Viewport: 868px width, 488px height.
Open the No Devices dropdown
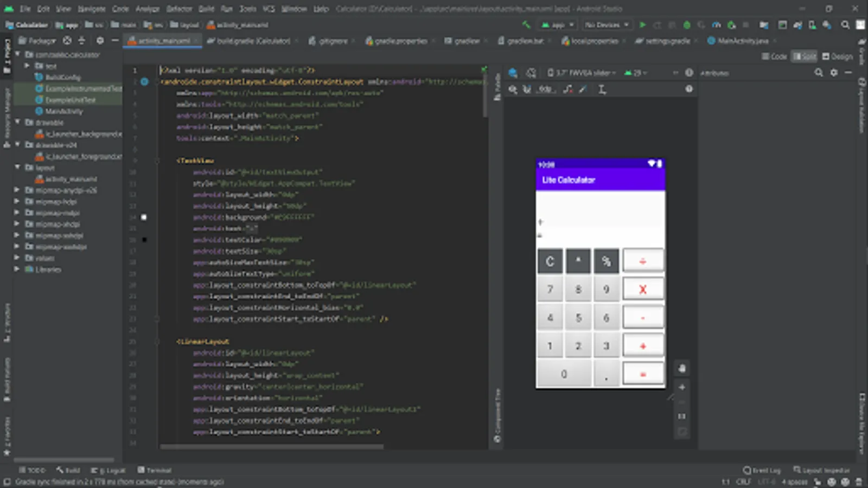pyautogui.click(x=606, y=25)
